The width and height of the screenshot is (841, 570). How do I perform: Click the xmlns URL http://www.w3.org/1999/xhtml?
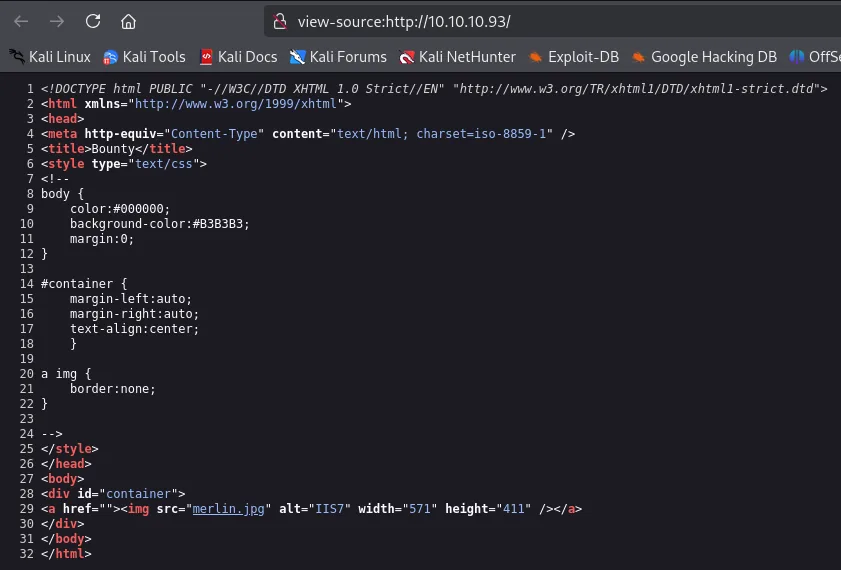(235, 103)
